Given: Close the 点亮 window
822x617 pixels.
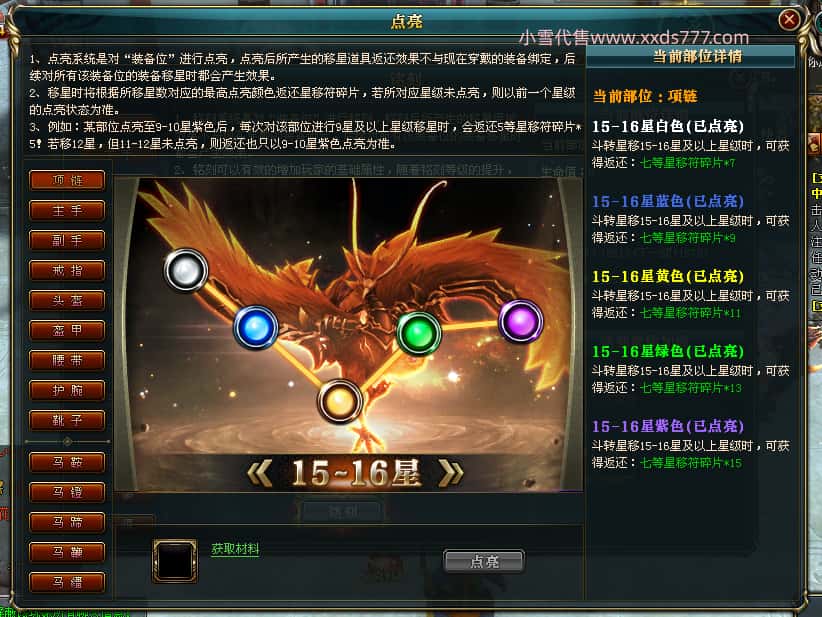Looking at the screenshot, I should coord(789,20).
